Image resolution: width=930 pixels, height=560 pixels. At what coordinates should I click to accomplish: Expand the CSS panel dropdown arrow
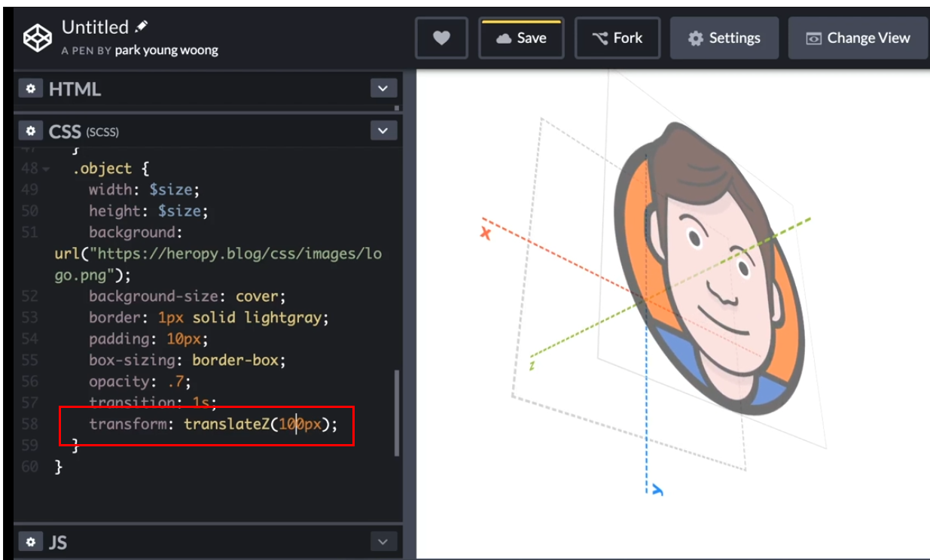383,131
